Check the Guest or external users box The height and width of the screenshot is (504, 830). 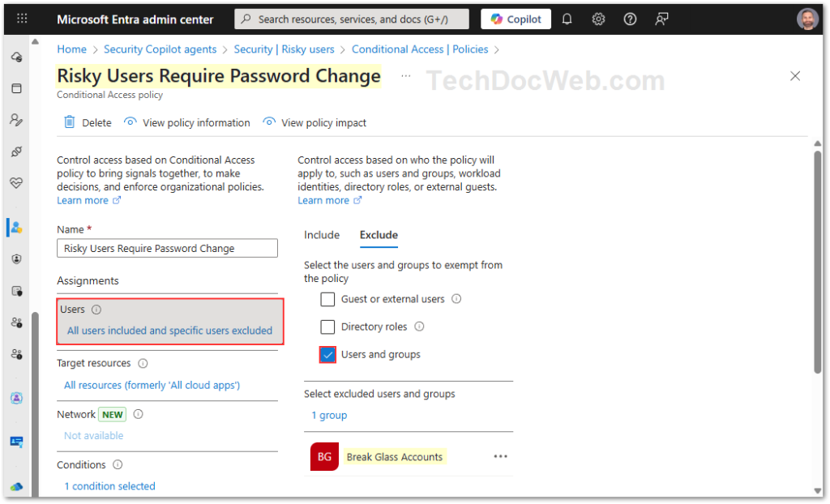[x=327, y=299]
